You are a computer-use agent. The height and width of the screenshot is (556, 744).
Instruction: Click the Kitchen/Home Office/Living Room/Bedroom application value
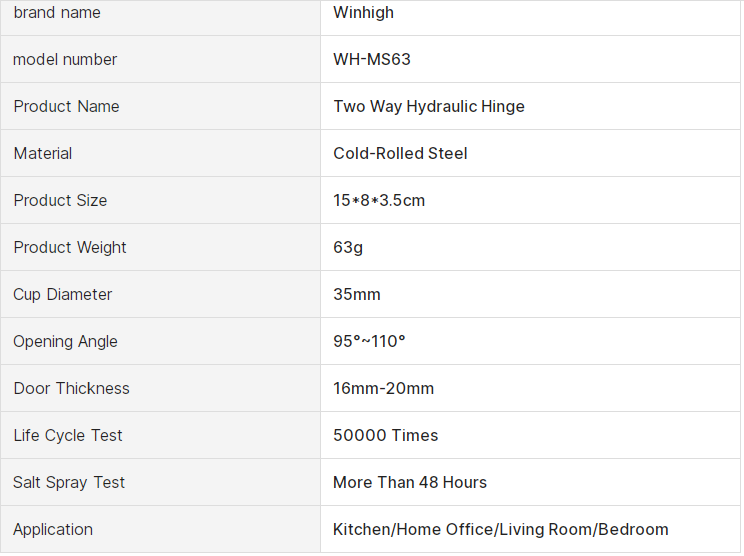(500, 530)
